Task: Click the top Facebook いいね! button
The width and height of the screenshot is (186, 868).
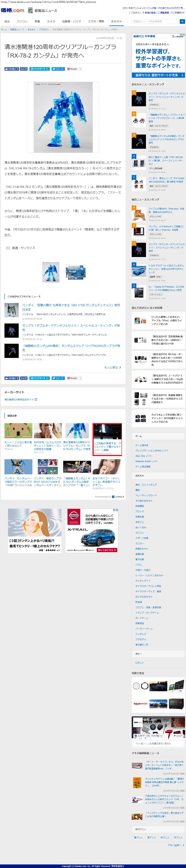Action: coord(12,69)
